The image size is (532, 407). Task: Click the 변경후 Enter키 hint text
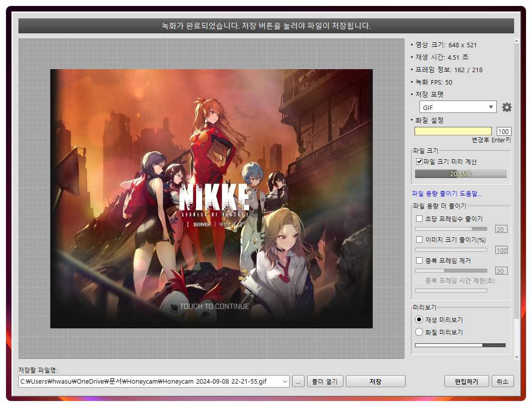coord(491,140)
